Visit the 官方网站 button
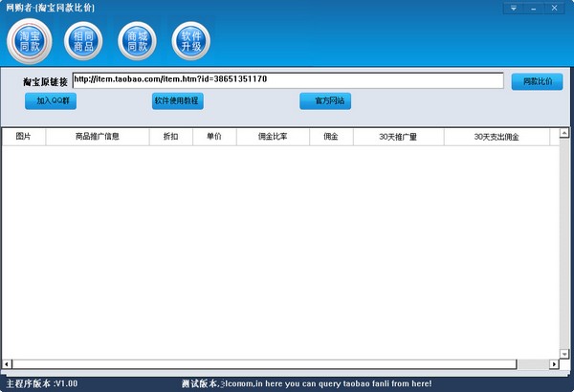The width and height of the screenshot is (574, 392). 325,101
